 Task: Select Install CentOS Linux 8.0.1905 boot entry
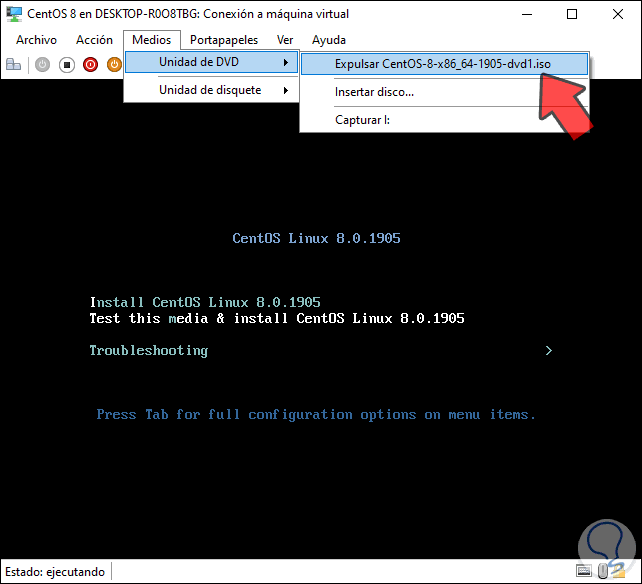pyautogui.click(x=205, y=302)
